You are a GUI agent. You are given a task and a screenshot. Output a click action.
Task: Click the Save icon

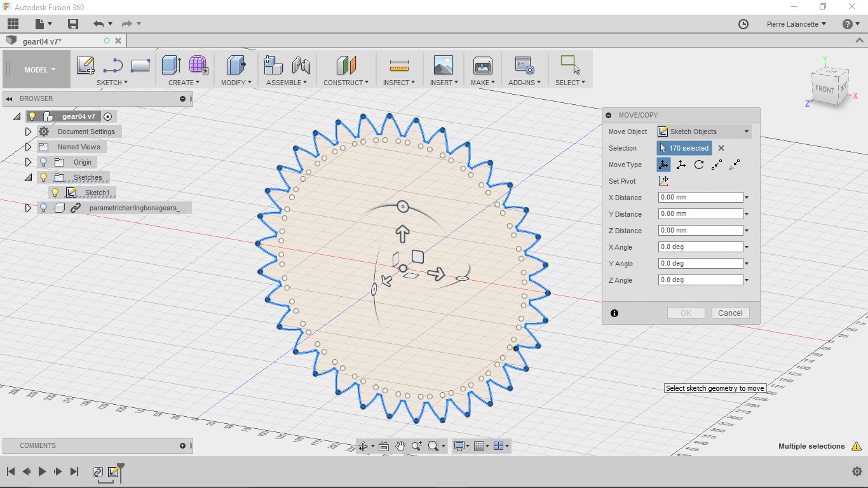click(73, 24)
